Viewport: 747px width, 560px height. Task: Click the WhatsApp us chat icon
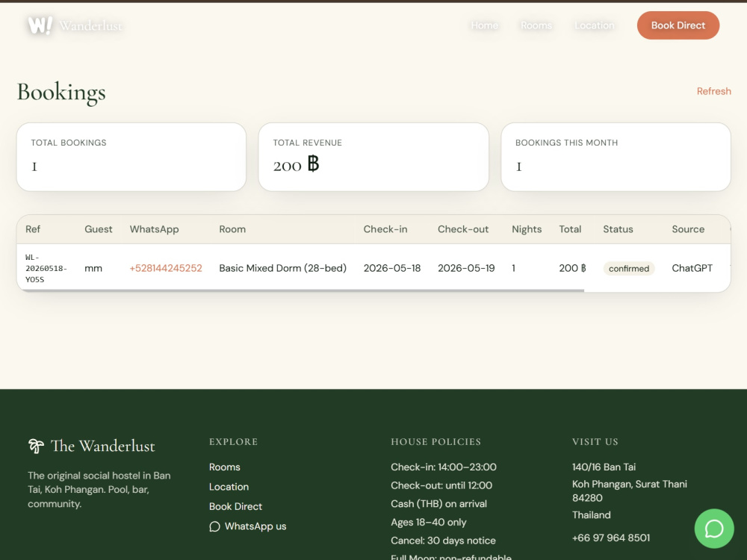(x=214, y=526)
